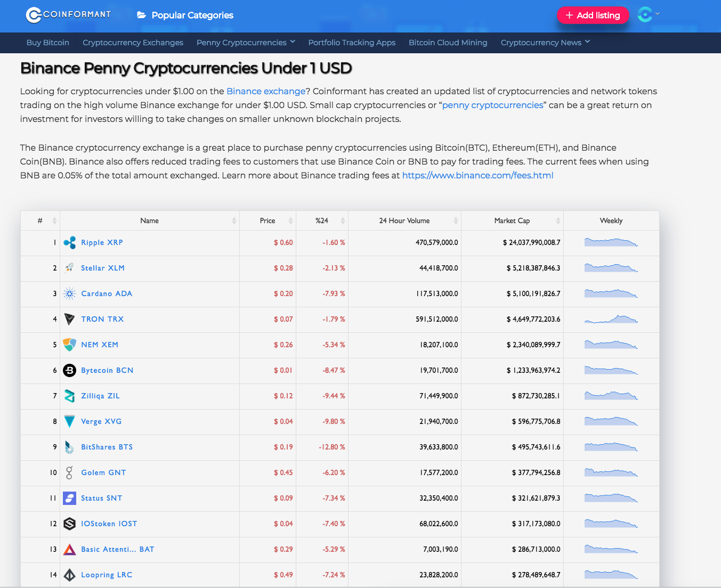The width and height of the screenshot is (721, 588).
Task: Click the Coinformant logo
Action: pyautogui.click(x=69, y=15)
